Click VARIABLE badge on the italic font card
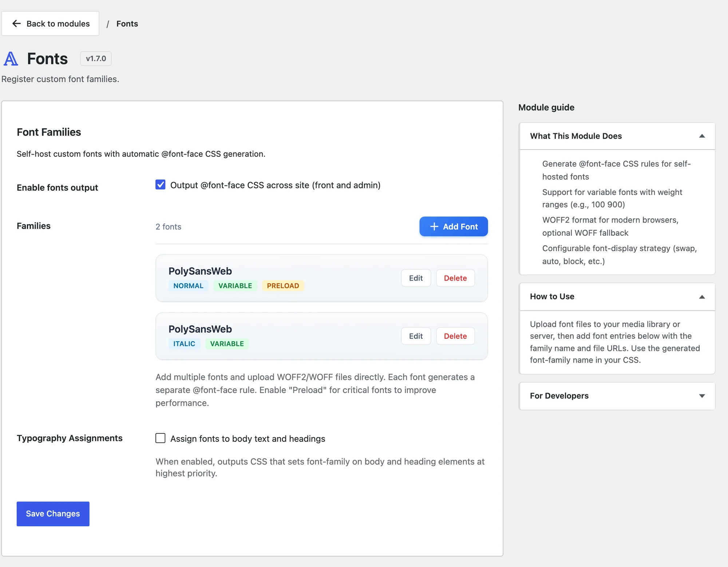The image size is (728, 567). (x=227, y=344)
